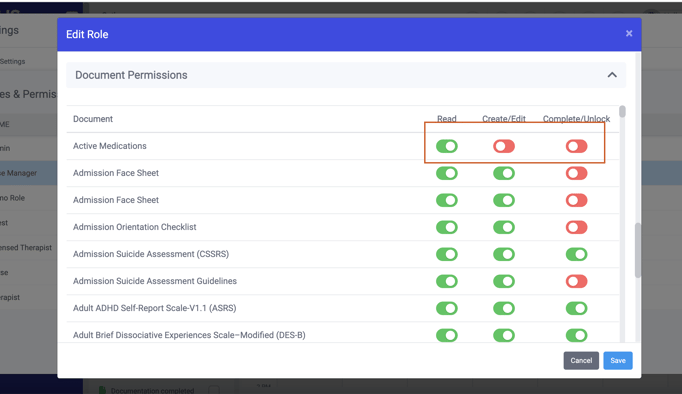Disable Create/Edit for Adult ADHD Self-Report Scale
The image size is (682, 394).
[504, 308]
